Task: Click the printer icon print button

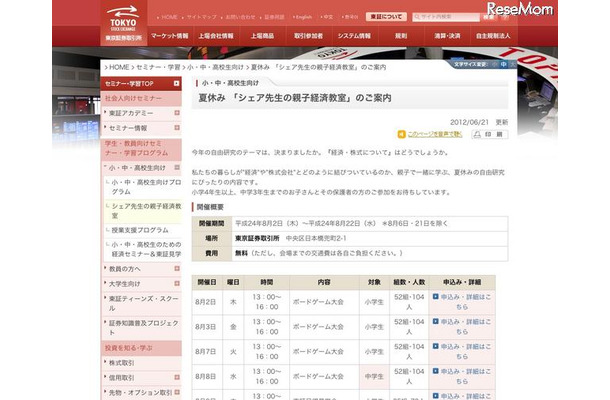Action: click(x=490, y=135)
